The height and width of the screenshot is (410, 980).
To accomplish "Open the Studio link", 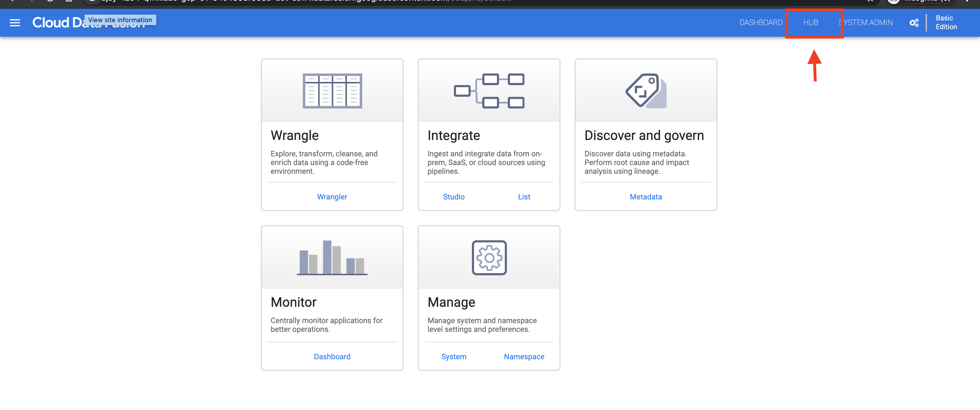I will [454, 197].
